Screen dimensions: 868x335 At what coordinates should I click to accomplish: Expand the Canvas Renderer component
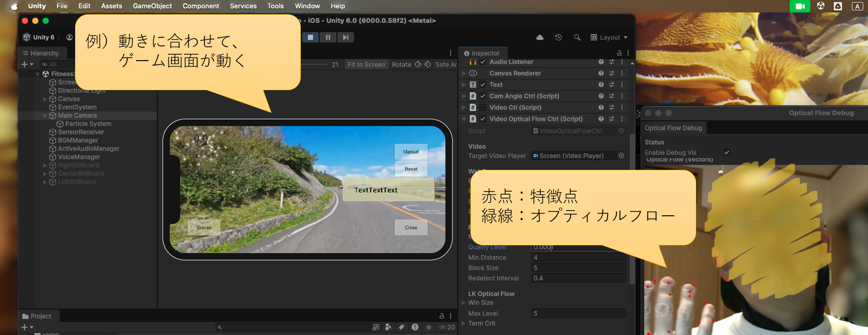(464, 73)
